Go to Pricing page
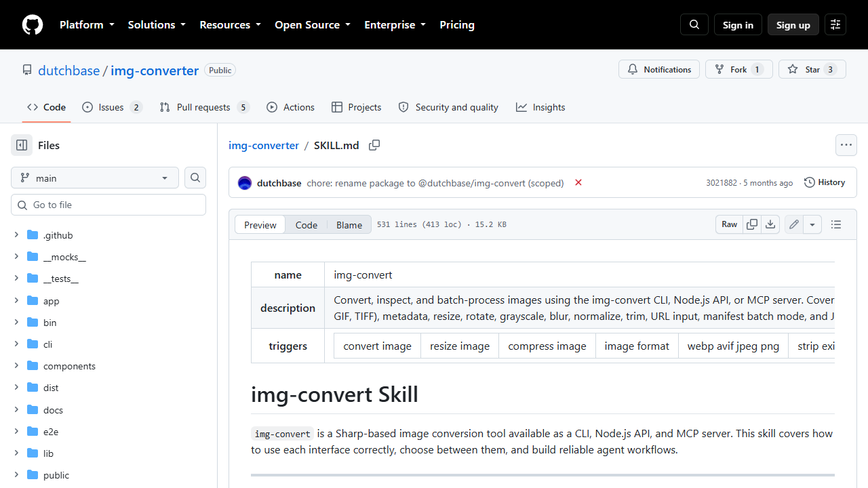The image size is (868, 488). click(457, 24)
